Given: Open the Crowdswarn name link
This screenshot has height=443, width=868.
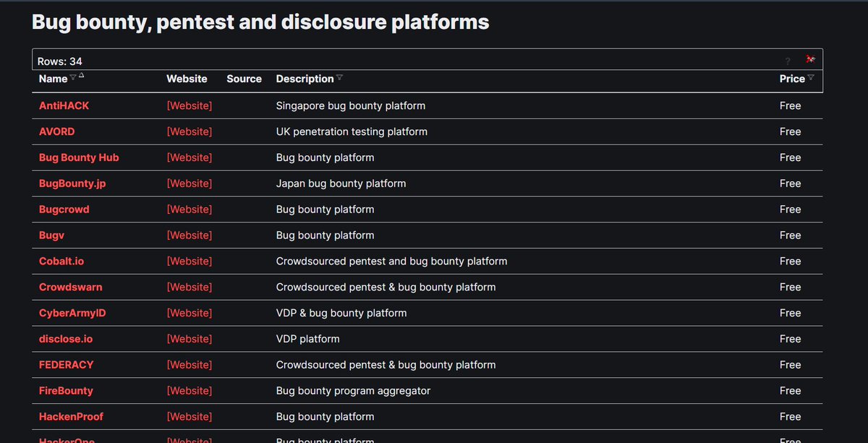Looking at the screenshot, I should [x=71, y=287].
